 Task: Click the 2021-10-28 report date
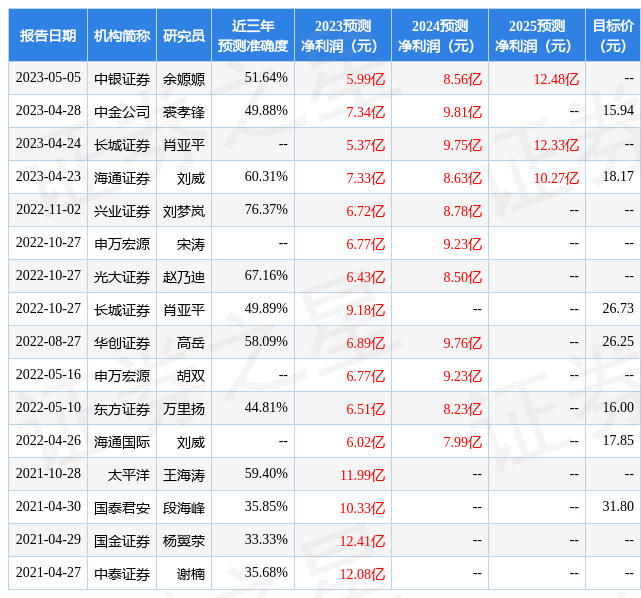point(47,474)
